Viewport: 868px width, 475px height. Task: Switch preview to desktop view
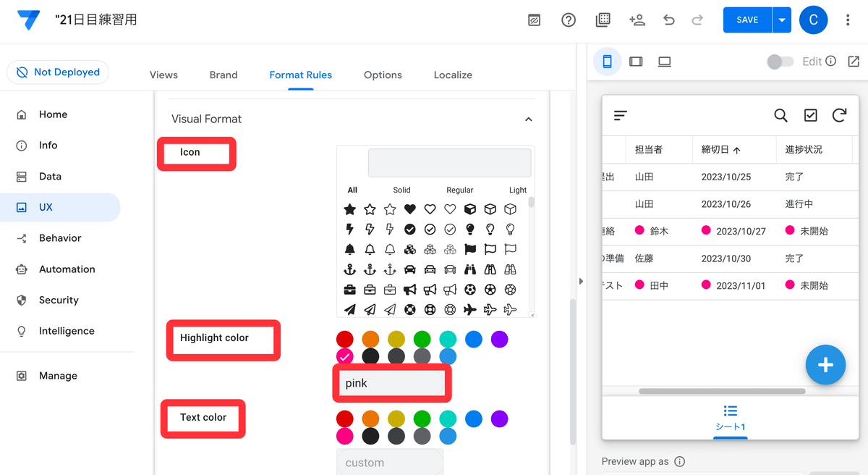(x=664, y=62)
